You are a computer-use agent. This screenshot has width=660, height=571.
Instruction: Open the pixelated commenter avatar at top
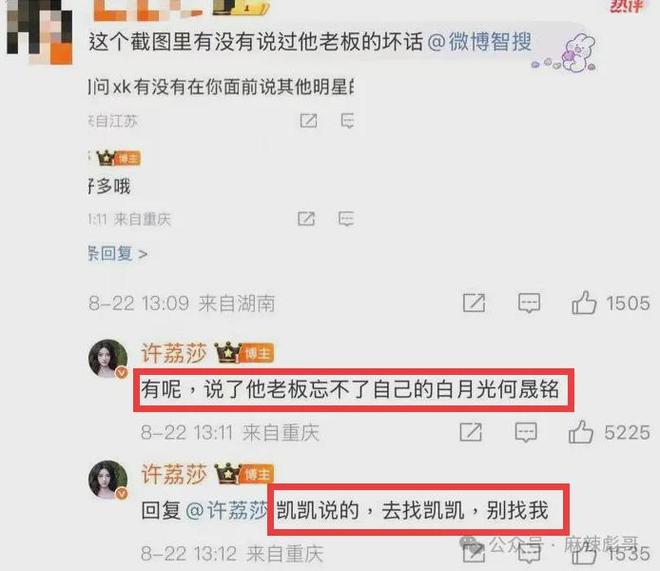[x=40, y=32]
